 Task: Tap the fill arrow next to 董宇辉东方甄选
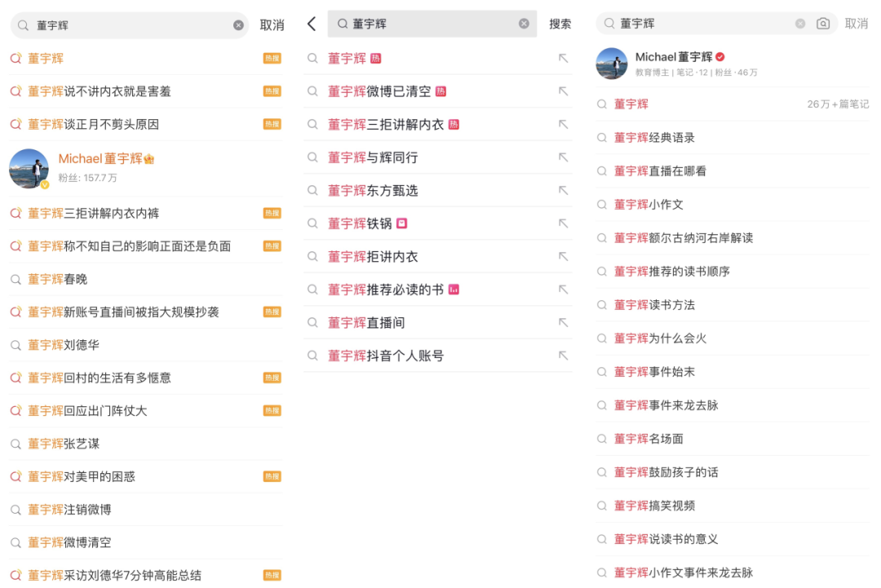pyautogui.click(x=563, y=190)
